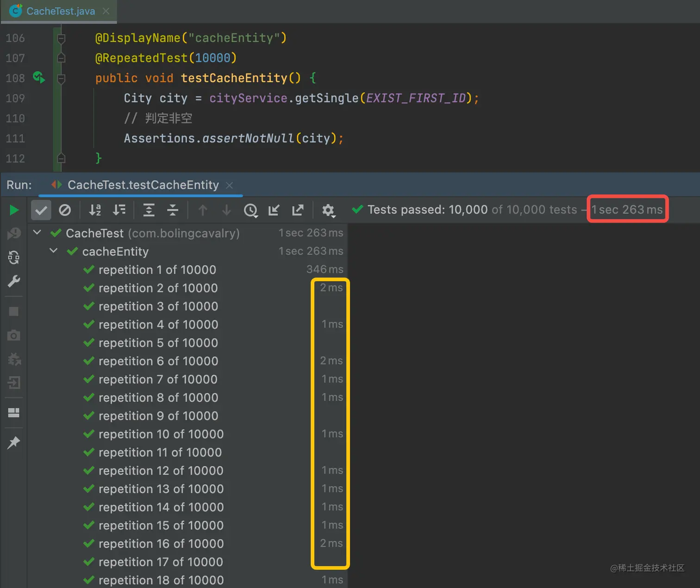Collapse all test results

(173, 210)
